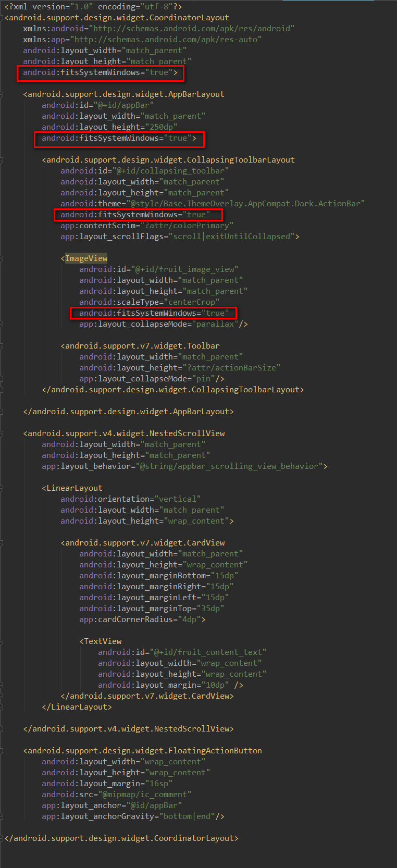Click opening LinearLayout tag

coord(72,488)
